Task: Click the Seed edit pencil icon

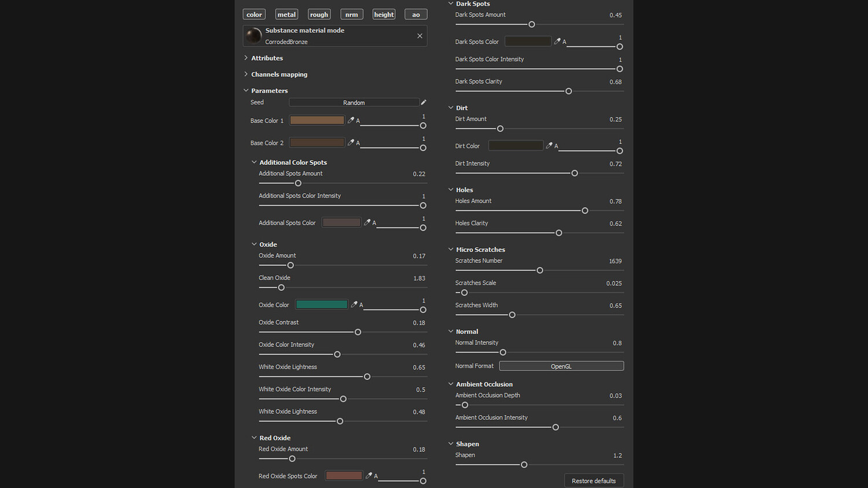Action: [424, 102]
